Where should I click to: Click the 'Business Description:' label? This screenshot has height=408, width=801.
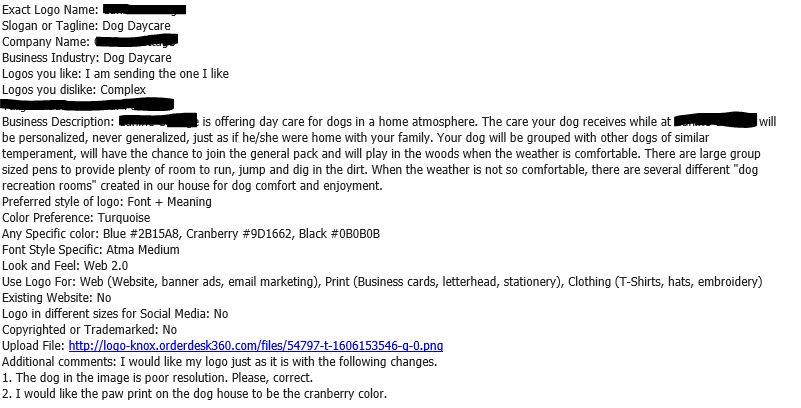pyautogui.click(x=58, y=122)
